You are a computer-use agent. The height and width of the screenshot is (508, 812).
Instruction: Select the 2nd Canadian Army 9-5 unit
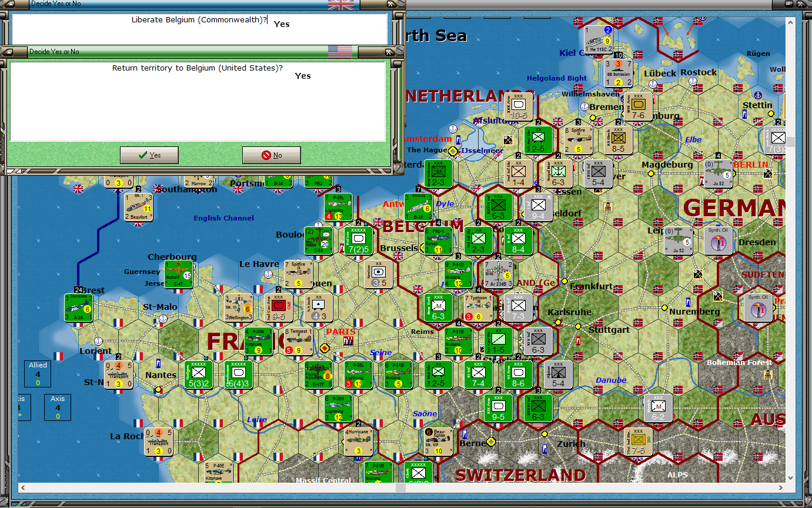(279, 308)
